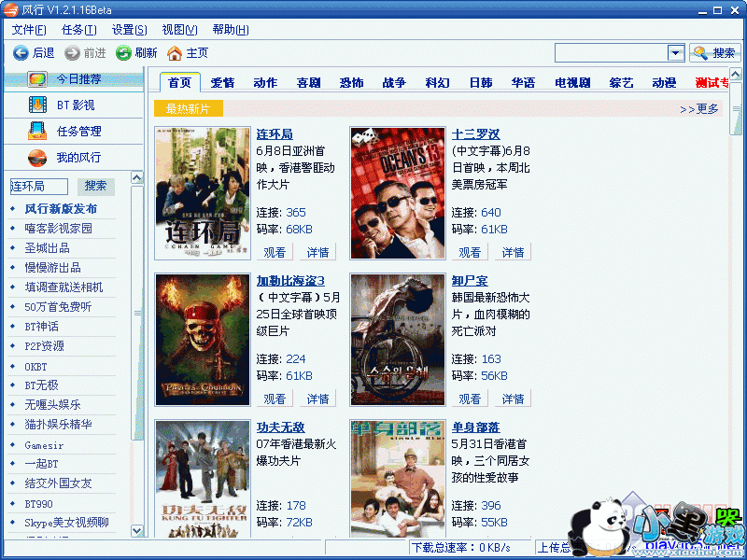Open the 单身部落 movie title link
Image resolution: width=747 pixels, height=560 pixels.
click(x=475, y=427)
